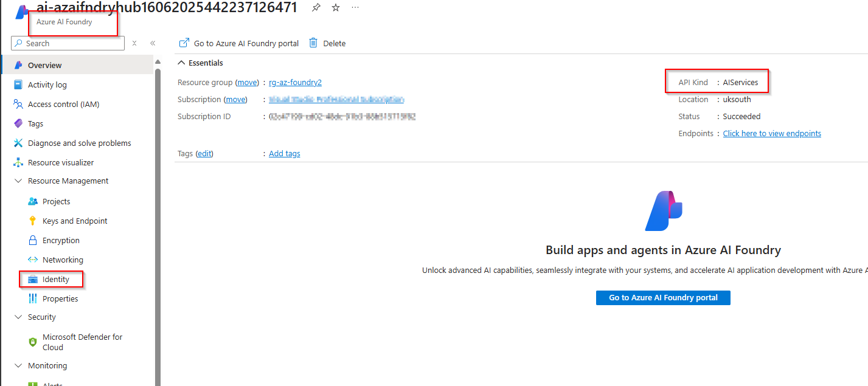Image resolution: width=868 pixels, height=386 pixels.
Task: Click the Networking icon
Action: click(33, 260)
